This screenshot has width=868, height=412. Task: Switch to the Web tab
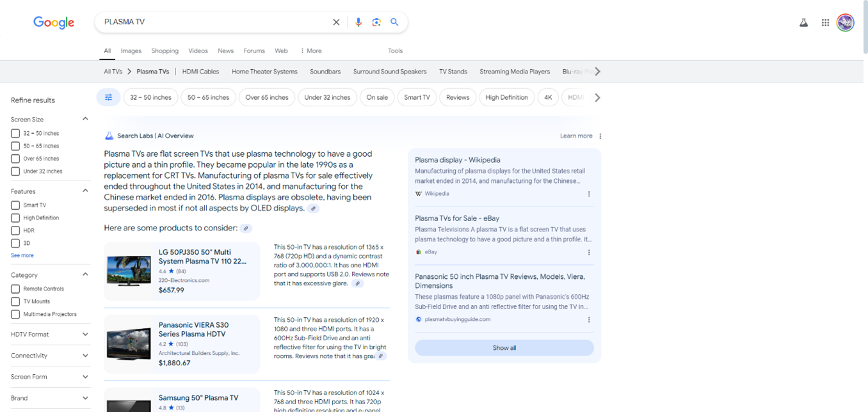click(281, 51)
